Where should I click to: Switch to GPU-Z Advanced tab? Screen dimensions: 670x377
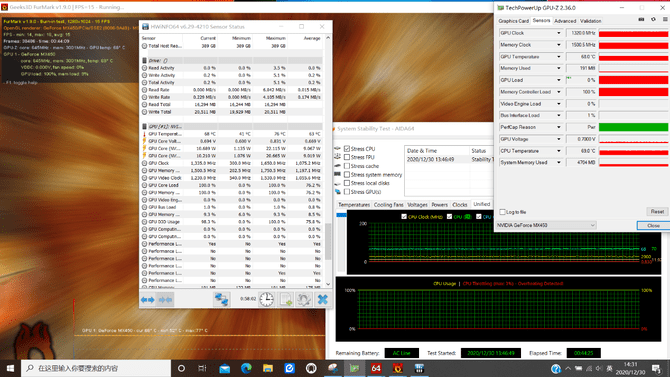[x=565, y=21]
